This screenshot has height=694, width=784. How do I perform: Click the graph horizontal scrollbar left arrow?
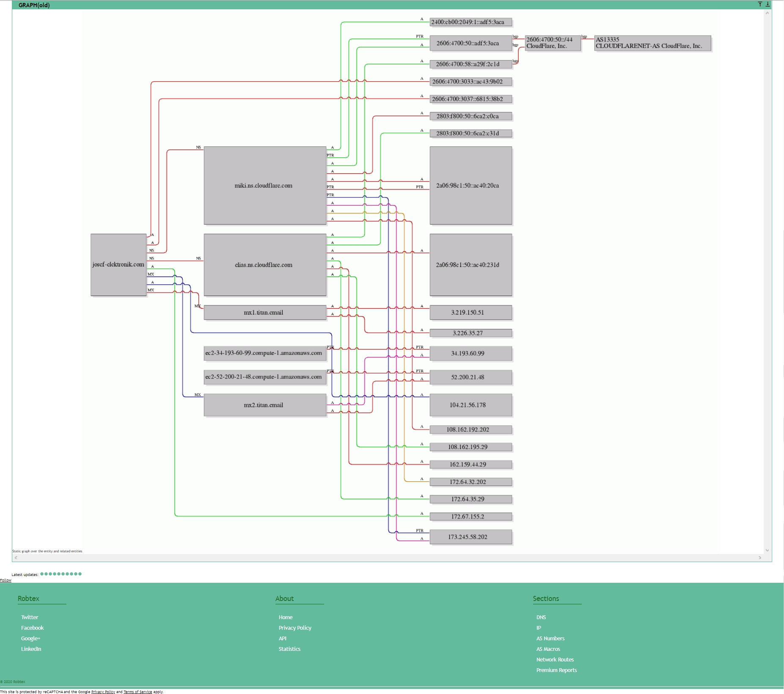16,558
